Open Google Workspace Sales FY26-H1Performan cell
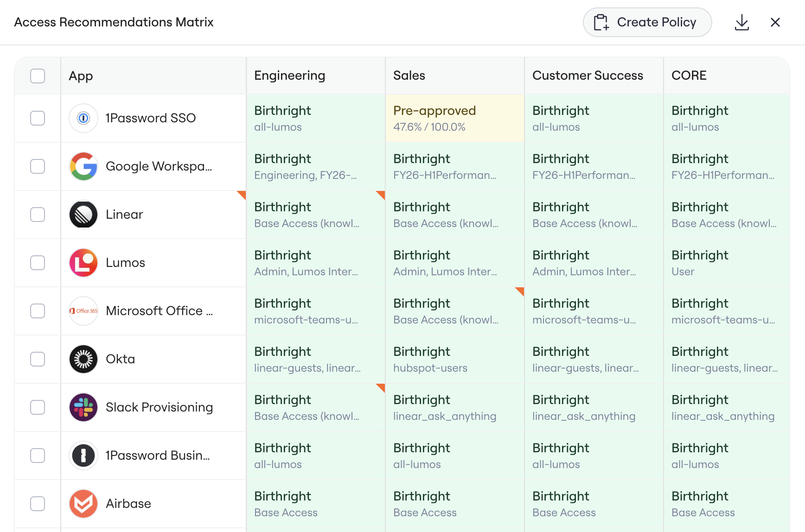This screenshot has width=805, height=532. (455, 166)
